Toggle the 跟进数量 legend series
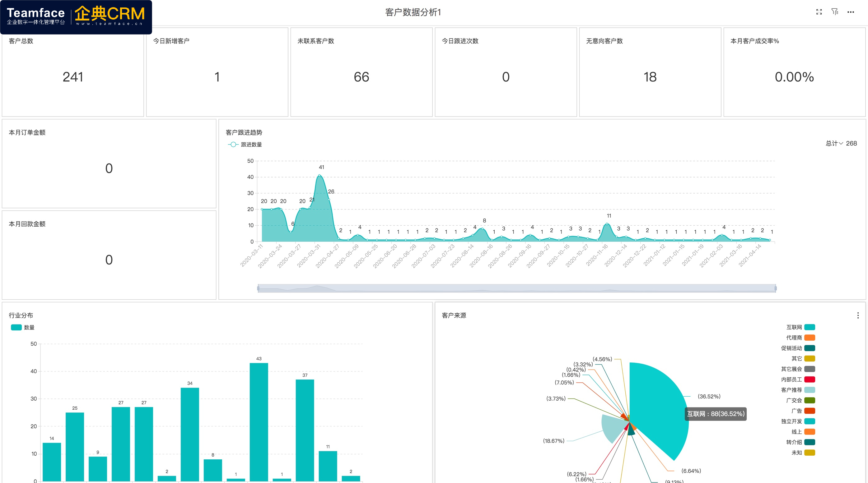The height and width of the screenshot is (483, 868). tap(245, 145)
